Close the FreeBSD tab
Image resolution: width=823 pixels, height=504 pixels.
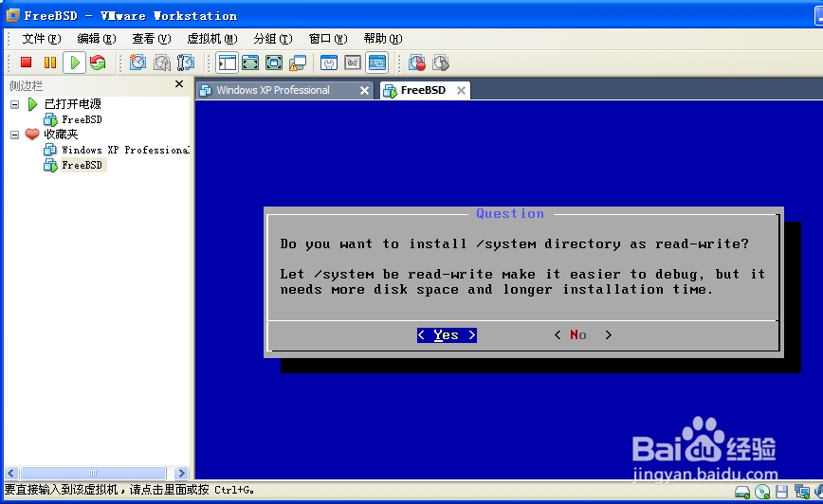pos(461,90)
